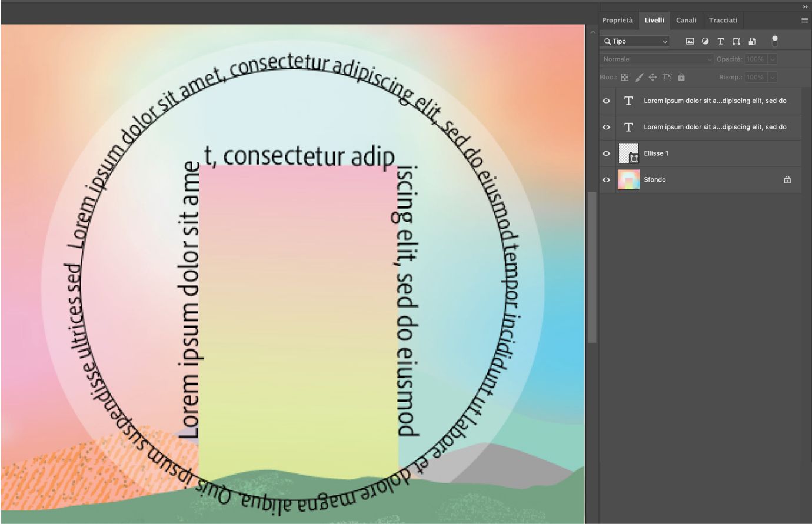Filter for adjustment layers
Image resolution: width=812 pixels, height=524 pixels.
pos(704,41)
